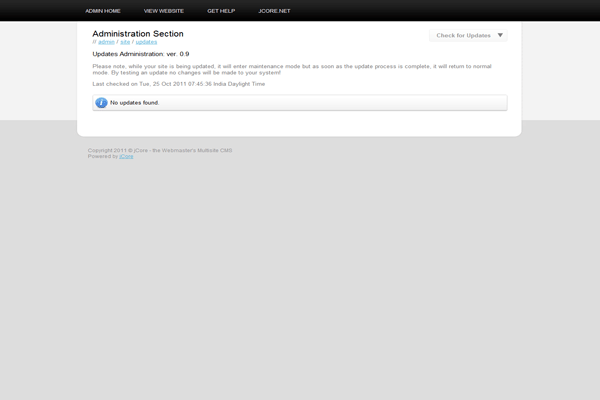
Task: Click the maintenance mode note paragraph
Action: pos(290,69)
